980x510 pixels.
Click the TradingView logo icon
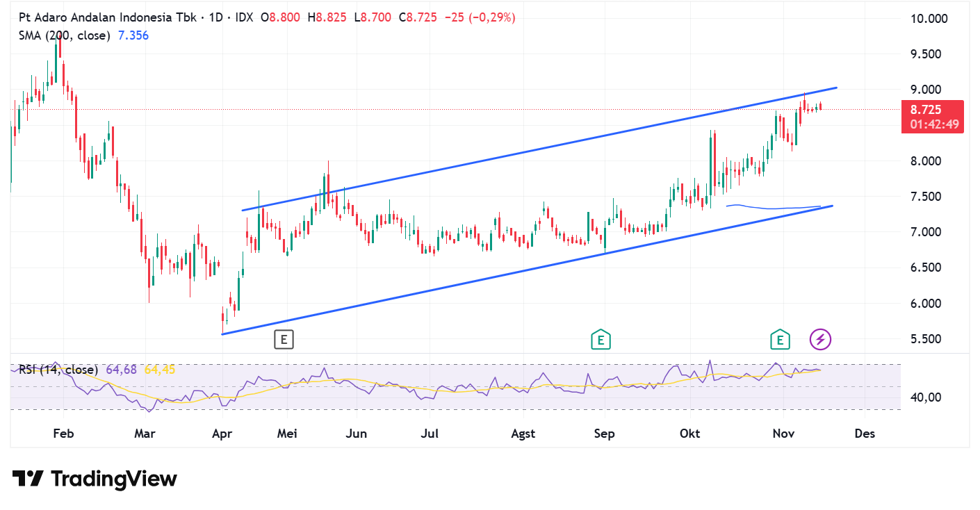pos(28,479)
